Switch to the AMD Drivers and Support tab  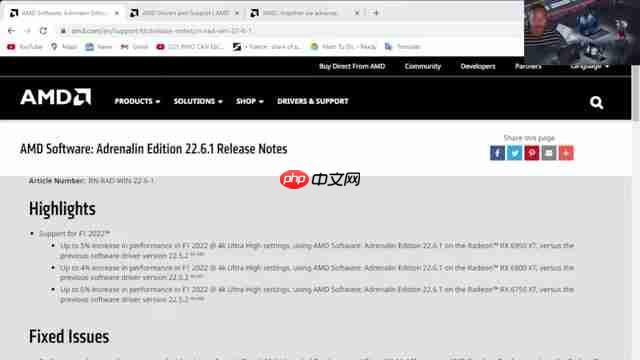pyautogui.click(x=184, y=13)
